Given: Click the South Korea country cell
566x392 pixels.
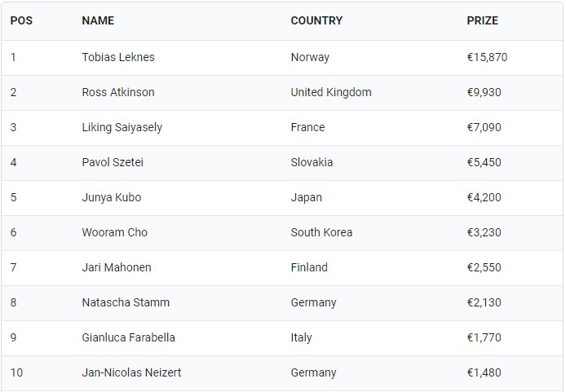Looking at the screenshot, I should (x=321, y=233).
